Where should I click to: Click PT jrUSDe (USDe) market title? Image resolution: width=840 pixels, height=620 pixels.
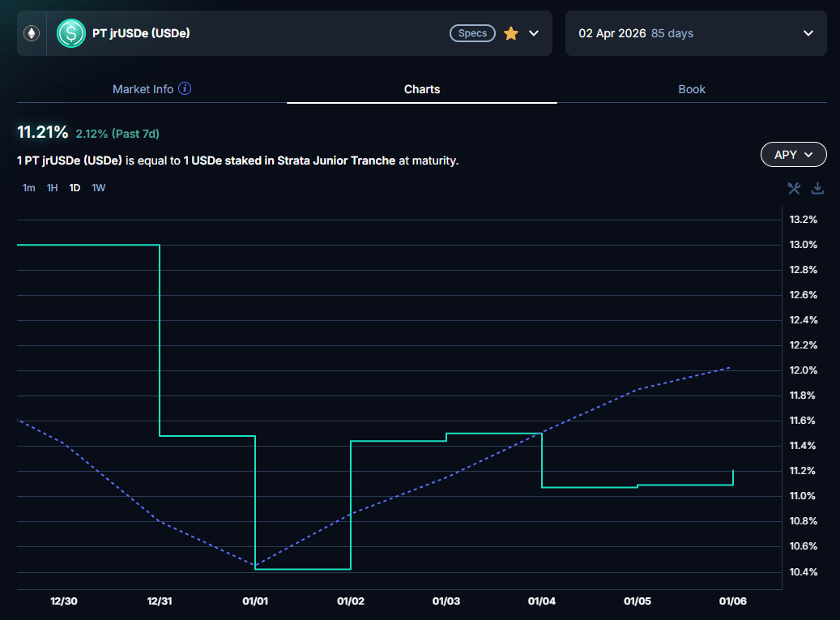(x=142, y=33)
